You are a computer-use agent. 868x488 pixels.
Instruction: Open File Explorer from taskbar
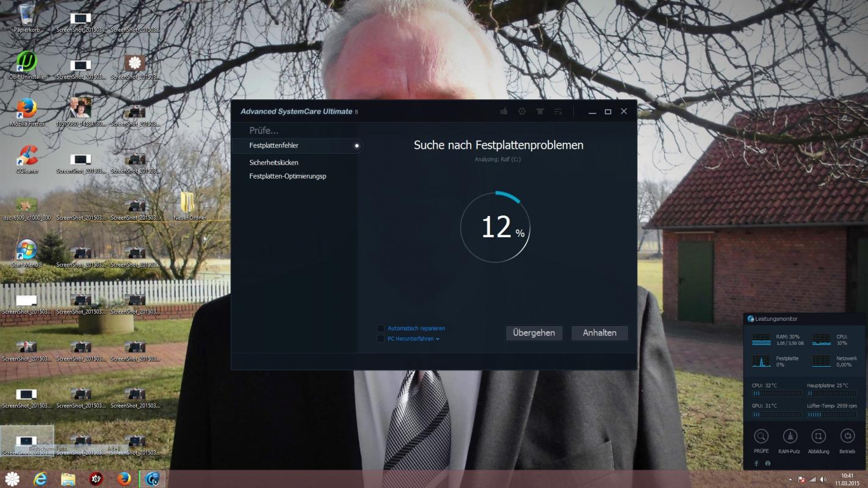68,479
